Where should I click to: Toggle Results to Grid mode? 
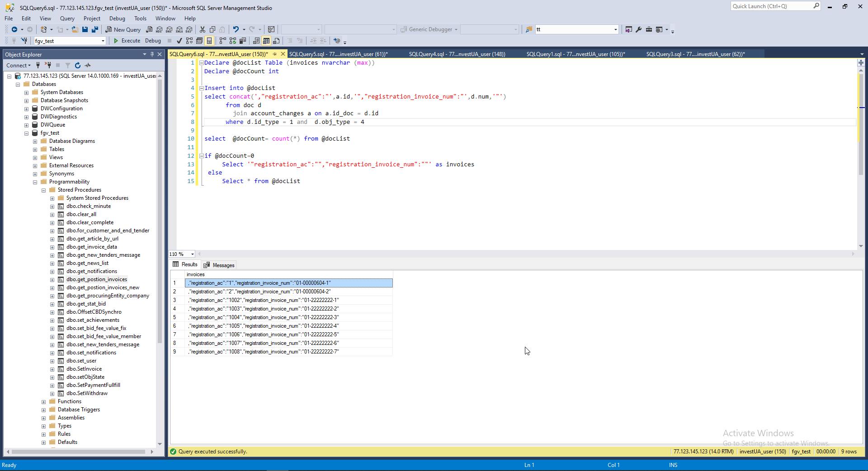[x=266, y=41]
